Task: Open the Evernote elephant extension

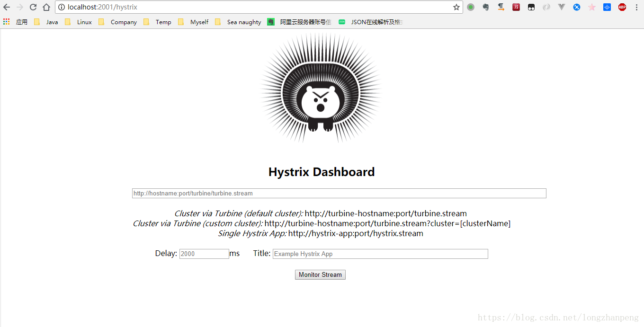Action: point(486,7)
